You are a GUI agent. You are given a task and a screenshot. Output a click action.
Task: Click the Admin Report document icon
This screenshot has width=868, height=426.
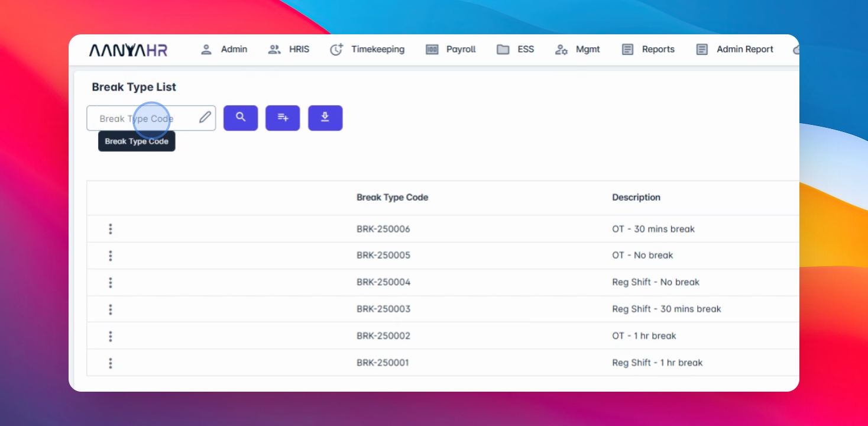click(702, 50)
